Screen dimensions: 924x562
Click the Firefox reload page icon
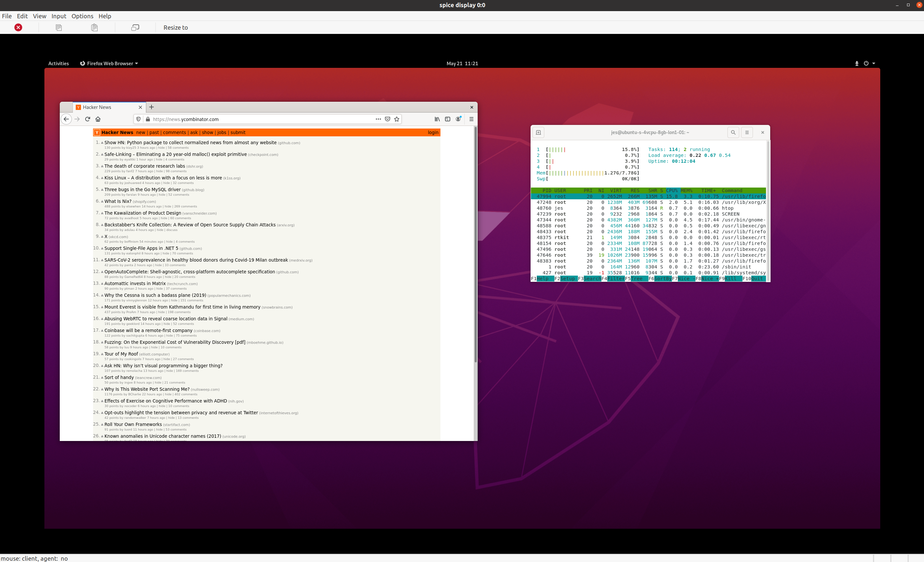(x=88, y=119)
